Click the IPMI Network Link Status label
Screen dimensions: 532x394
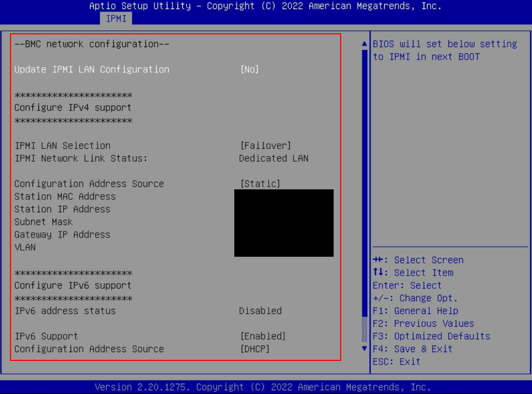tap(81, 158)
